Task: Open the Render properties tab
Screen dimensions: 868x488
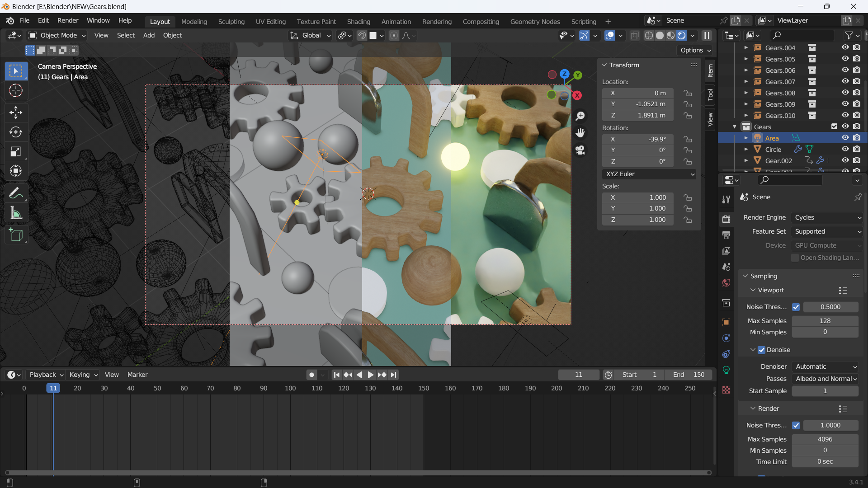Action: [x=726, y=219]
